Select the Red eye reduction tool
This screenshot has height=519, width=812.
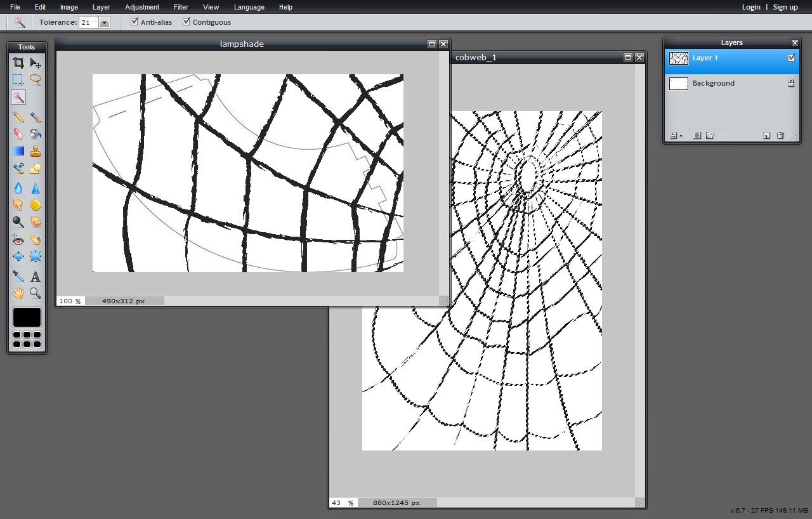[x=18, y=240]
